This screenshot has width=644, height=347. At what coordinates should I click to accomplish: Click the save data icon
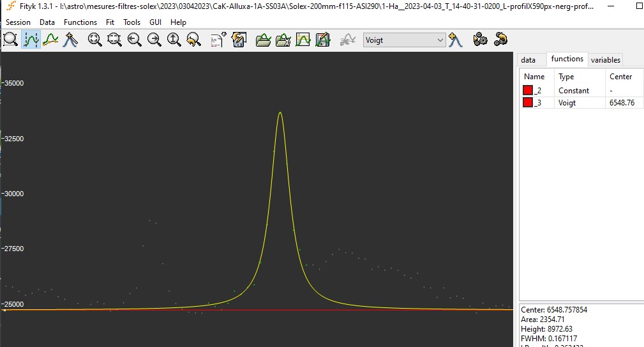(x=322, y=40)
